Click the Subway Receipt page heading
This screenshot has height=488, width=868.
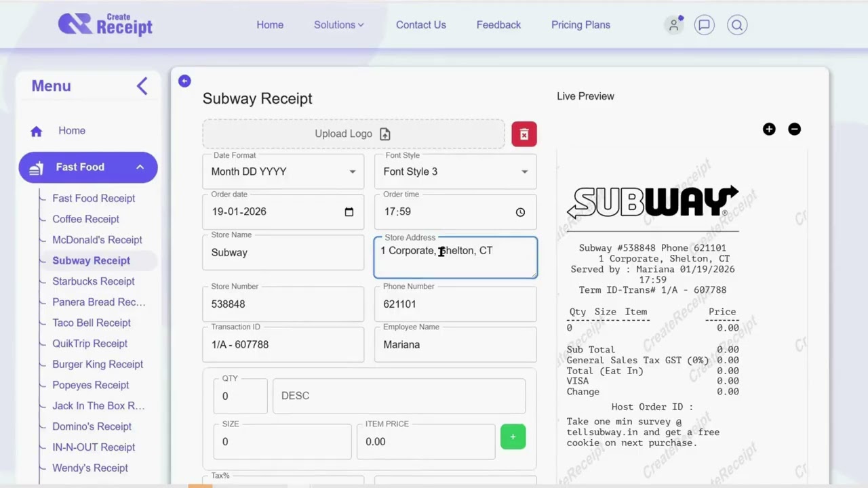258,99
